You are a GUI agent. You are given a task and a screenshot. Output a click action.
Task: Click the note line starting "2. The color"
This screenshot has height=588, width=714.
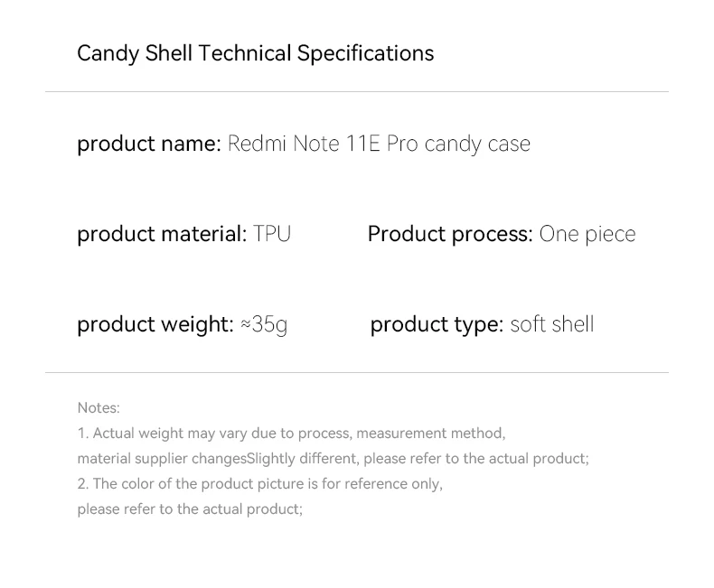coord(260,484)
